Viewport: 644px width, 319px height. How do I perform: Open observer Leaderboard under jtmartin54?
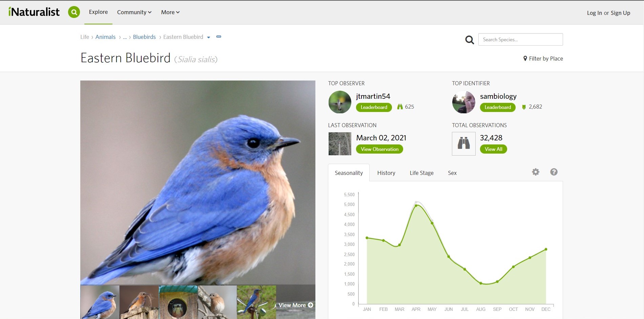(374, 107)
